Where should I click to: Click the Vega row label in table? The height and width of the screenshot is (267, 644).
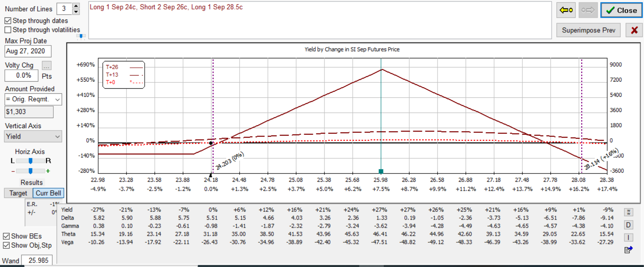(x=67, y=242)
